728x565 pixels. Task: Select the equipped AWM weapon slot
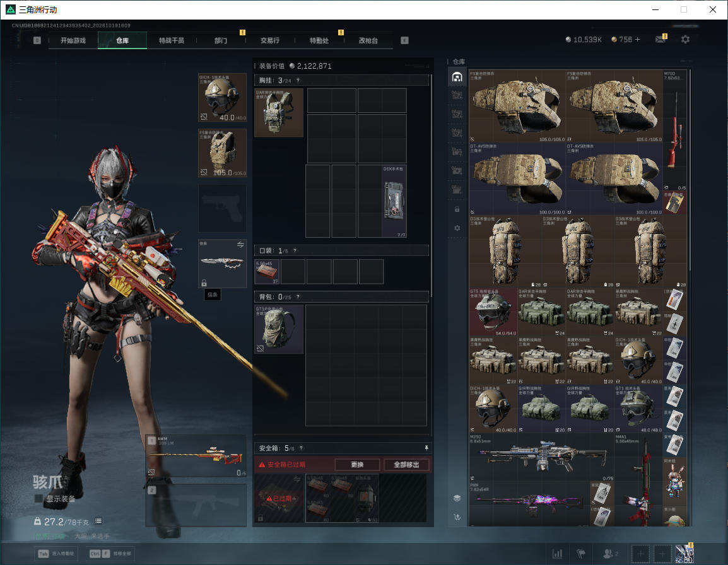[x=196, y=455]
